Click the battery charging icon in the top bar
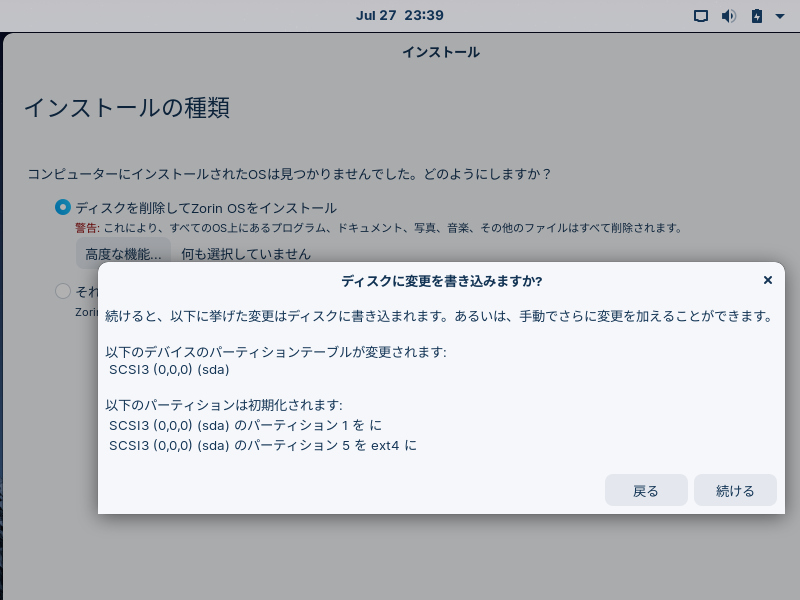The width and height of the screenshot is (800, 600). coord(757,16)
